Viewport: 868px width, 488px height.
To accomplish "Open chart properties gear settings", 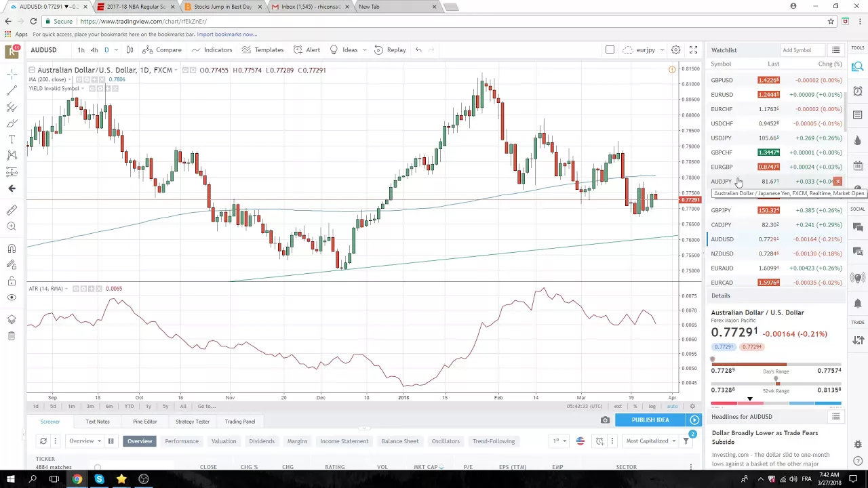I will (x=675, y=49).
